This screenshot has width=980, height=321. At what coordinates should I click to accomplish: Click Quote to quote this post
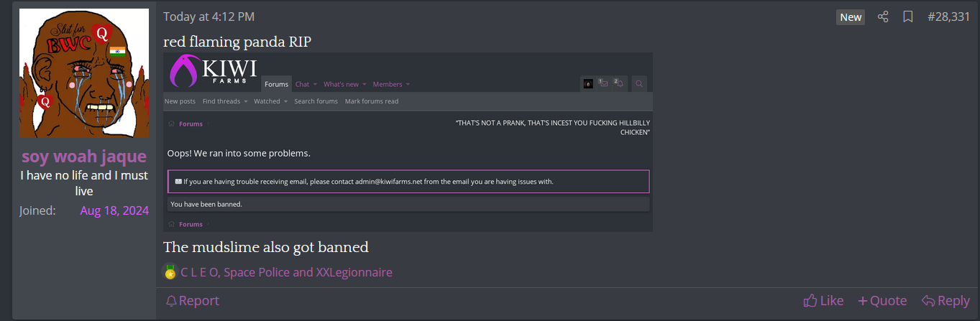pyautogui.click(x=882, y=301)
